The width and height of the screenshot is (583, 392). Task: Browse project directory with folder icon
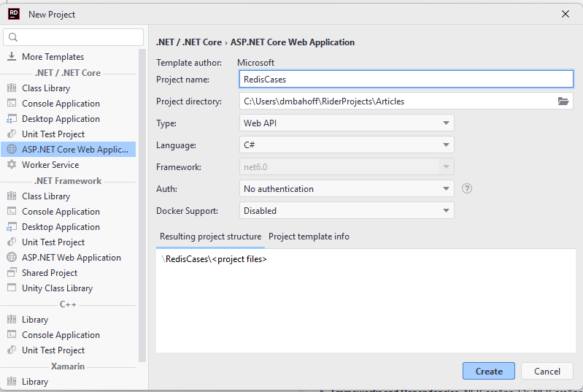[563, 101]
